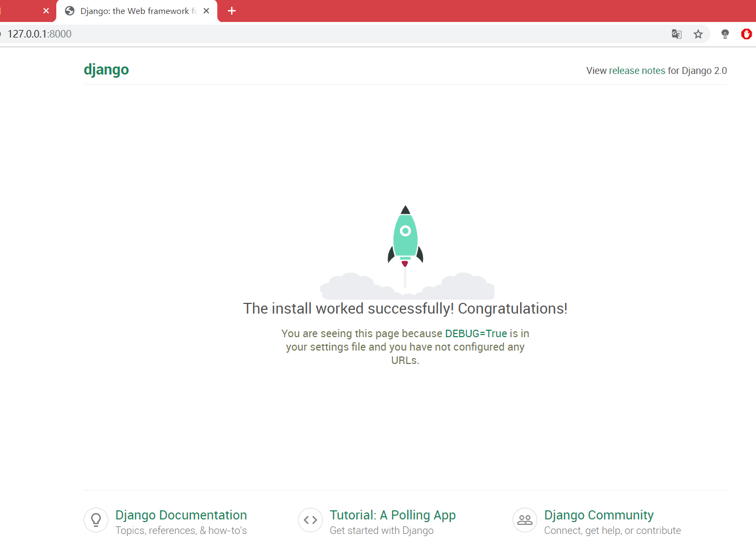Open a new browser tab
This screenshot has width=756, height=550.
click(232, 11)
